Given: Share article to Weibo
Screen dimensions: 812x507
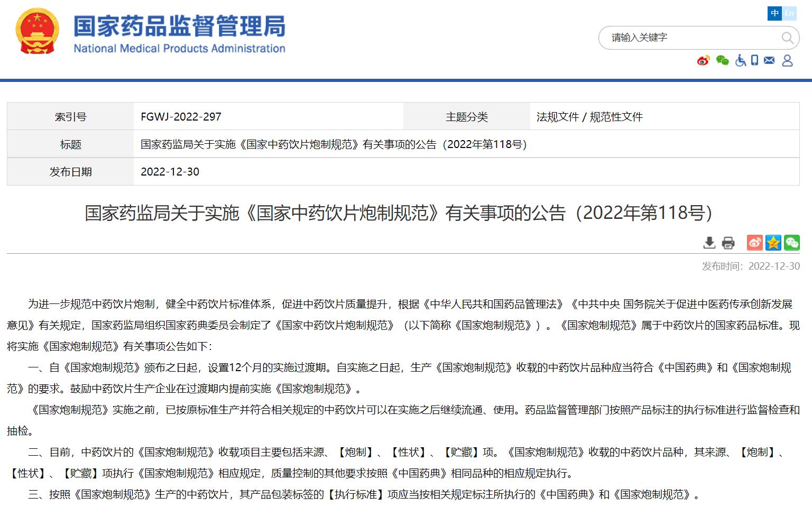Looking at the screenshot, I should pos(754,243).
